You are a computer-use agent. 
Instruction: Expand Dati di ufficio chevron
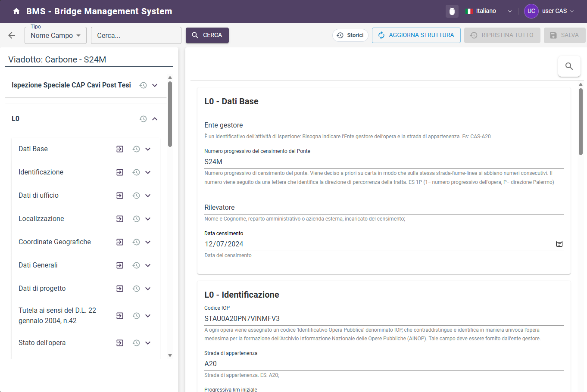pyautogui.click(x=148, y=196)
